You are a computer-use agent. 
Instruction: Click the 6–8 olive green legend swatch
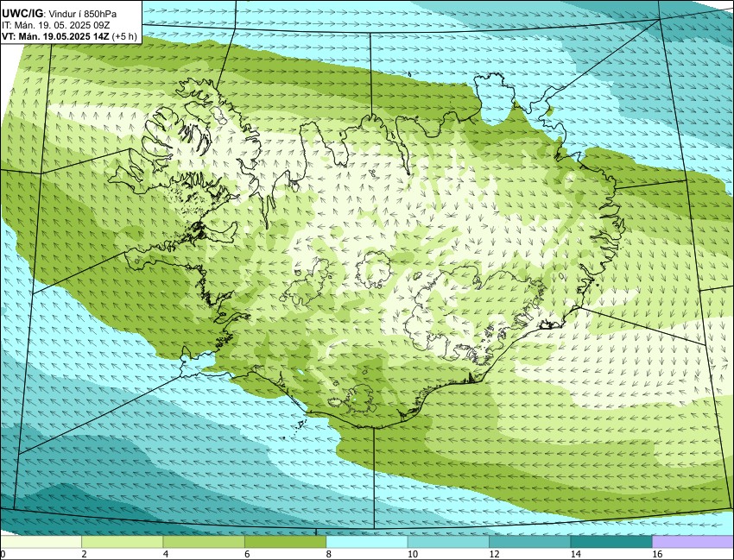[285, 542]
